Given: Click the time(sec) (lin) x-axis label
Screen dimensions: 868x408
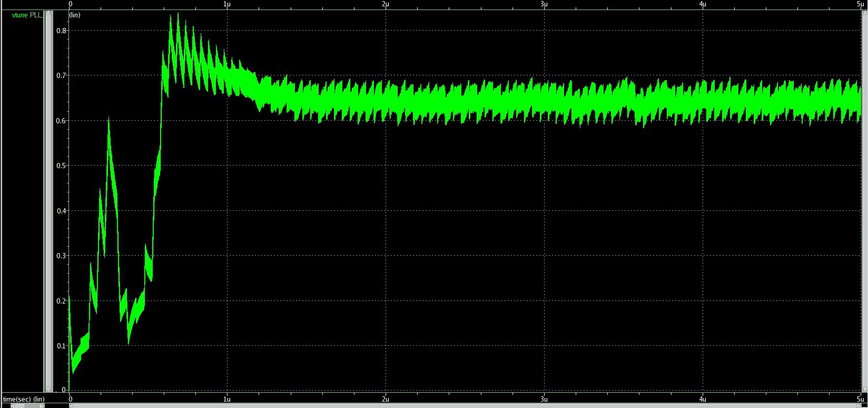Looking at the screenshot, I should tap(24, 399).
